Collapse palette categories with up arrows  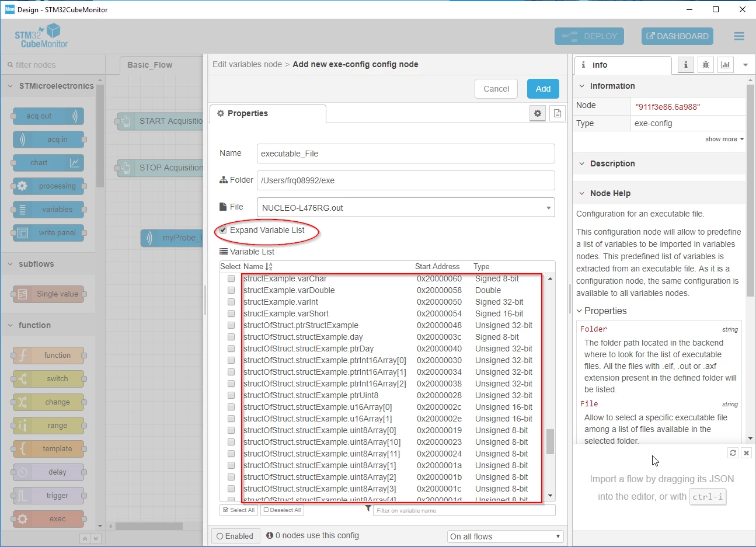[85, 539]
